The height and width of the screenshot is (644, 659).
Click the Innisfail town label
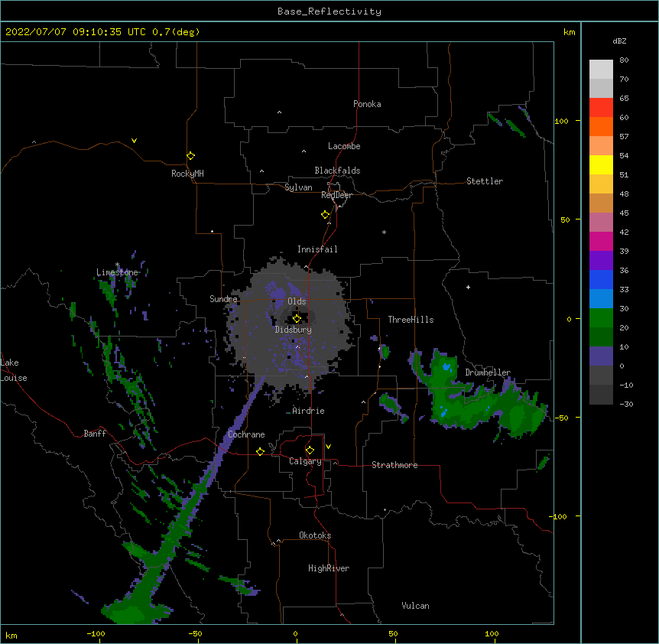[x=317, y=249]
